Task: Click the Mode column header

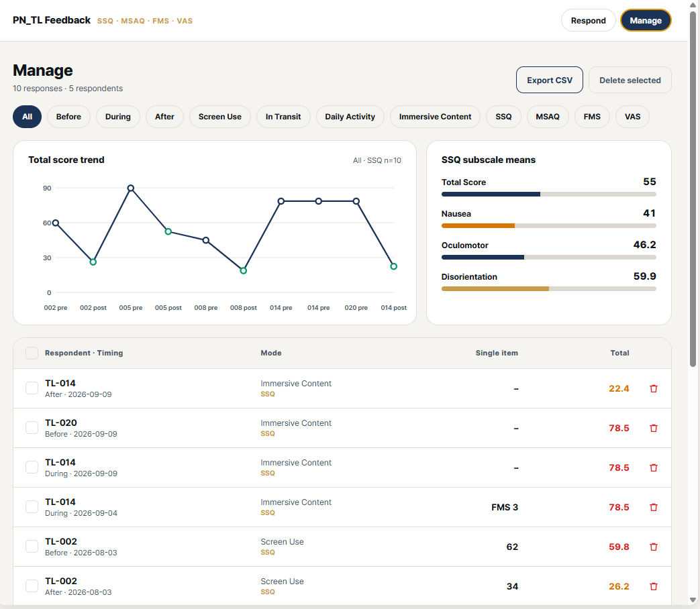Action: click(x=271, y=353)
